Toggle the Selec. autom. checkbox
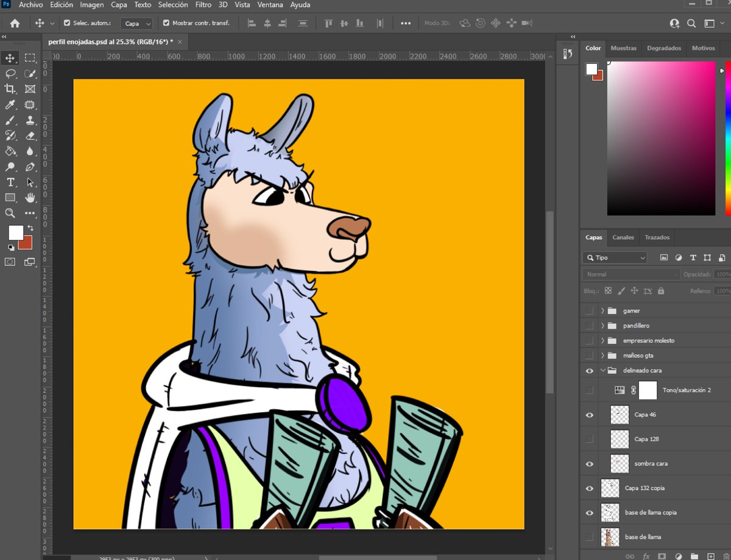731x560 pixels. pyautogui.click(x=67, y=23)
